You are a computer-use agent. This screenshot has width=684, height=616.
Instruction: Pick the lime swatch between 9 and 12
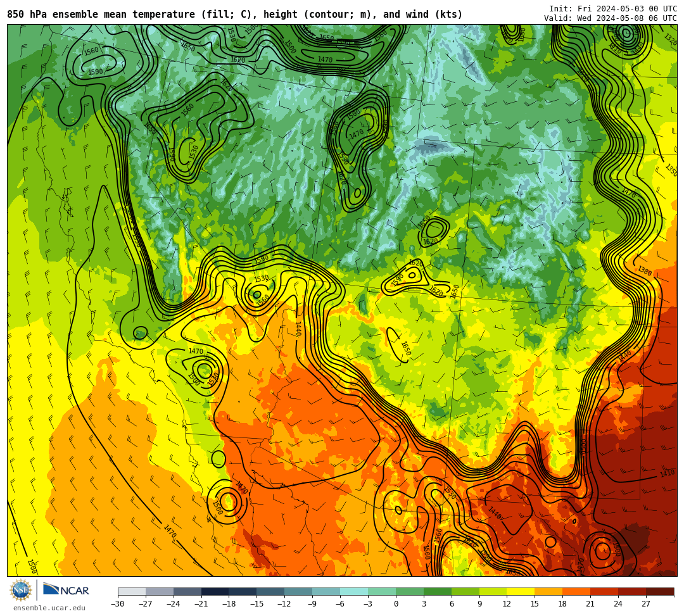(x=493, y=591)
